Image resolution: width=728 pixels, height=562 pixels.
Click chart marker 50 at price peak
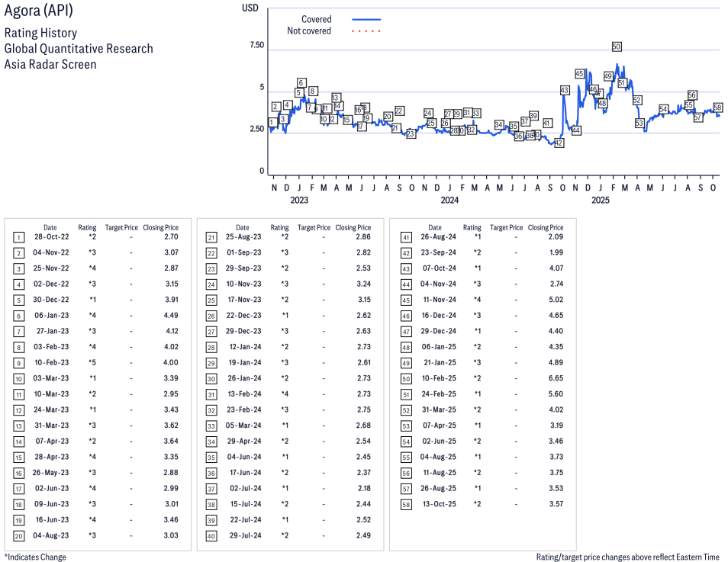click(617, 47)
